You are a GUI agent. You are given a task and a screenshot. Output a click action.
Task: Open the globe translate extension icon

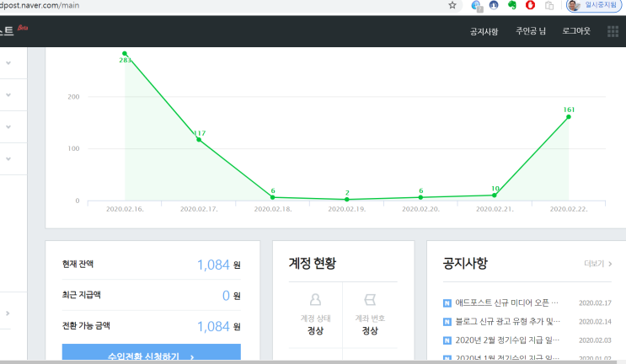[476, 6]
